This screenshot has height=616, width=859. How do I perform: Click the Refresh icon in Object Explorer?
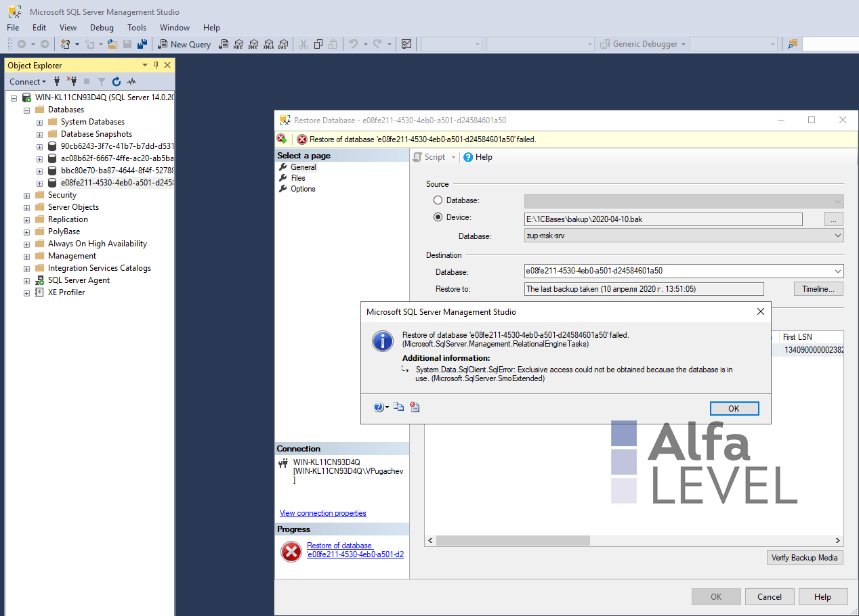(117, 81)
